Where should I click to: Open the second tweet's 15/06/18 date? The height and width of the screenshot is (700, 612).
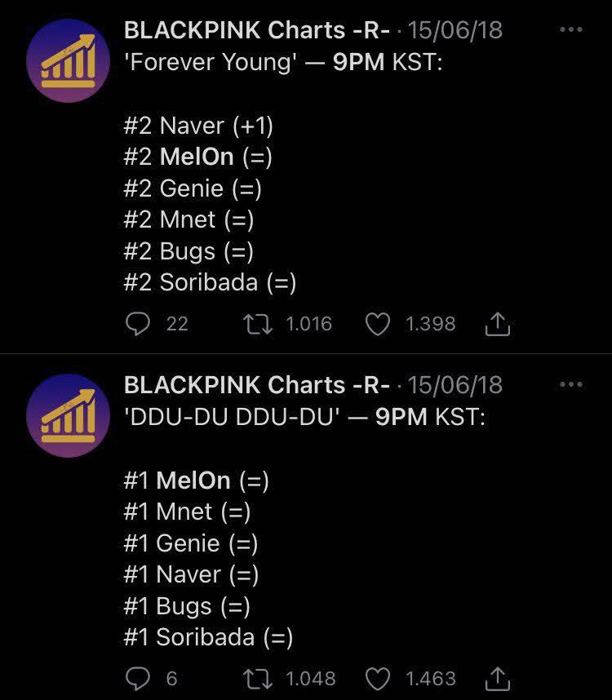[455, 385]
